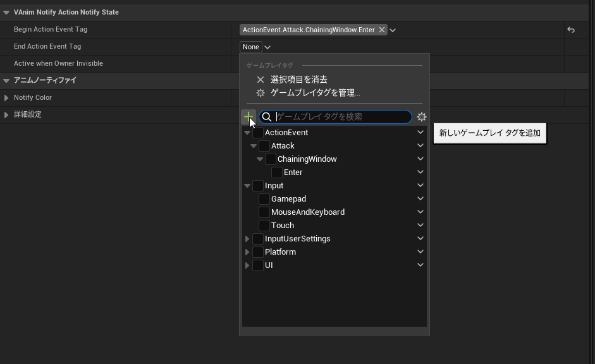The height and width of the screenshot is (364, 595).
Task: Check the Gamepad tag checkbox
Action: point(264,199)
